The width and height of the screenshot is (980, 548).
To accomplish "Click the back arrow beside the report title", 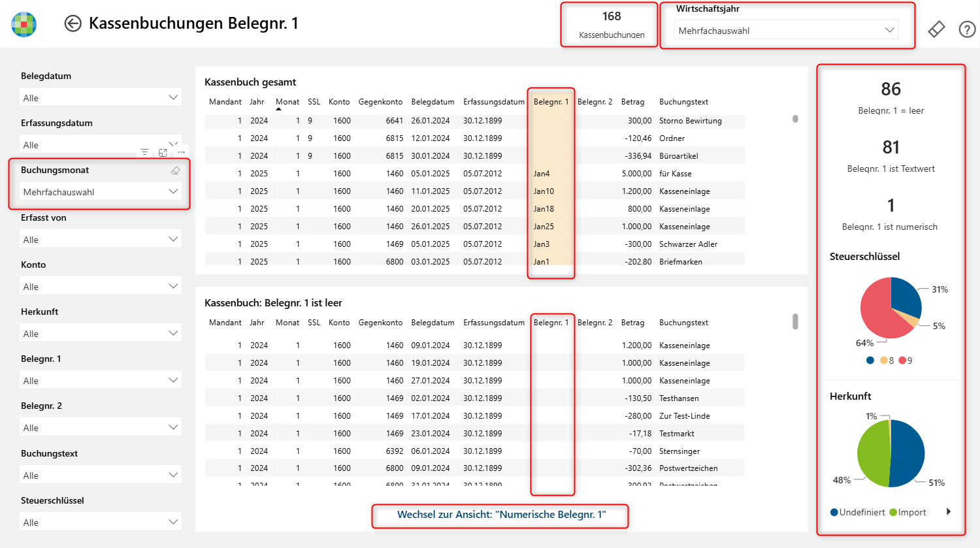I will point(73,24).
